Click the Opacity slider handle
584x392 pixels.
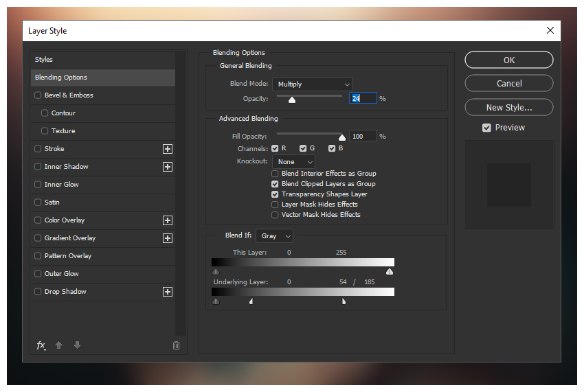click(x=292, y=100)
